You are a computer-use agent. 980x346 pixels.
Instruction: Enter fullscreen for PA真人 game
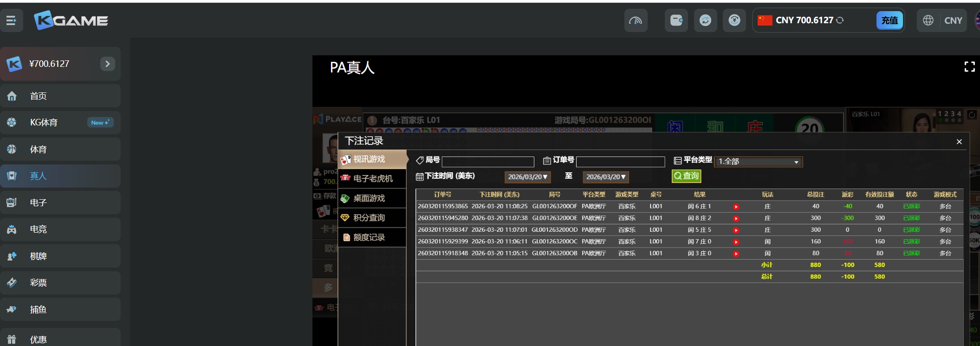[x=969, y=67]
